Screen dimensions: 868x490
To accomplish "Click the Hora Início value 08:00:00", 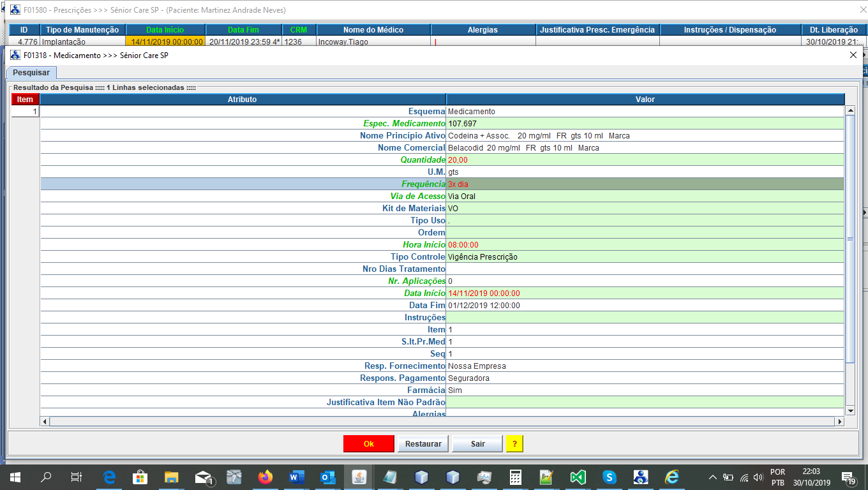I will coord(645,245).
